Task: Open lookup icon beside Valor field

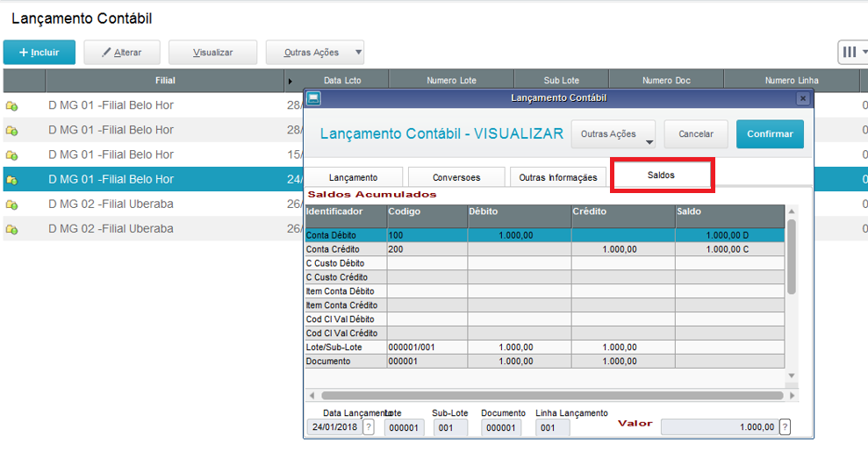Action: [x=785, y=427]
